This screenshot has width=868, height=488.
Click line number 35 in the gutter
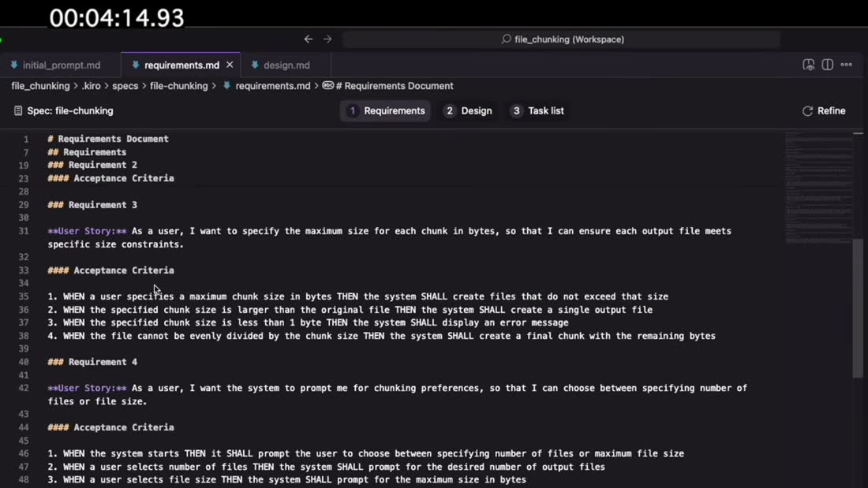(x=23, y=296)
